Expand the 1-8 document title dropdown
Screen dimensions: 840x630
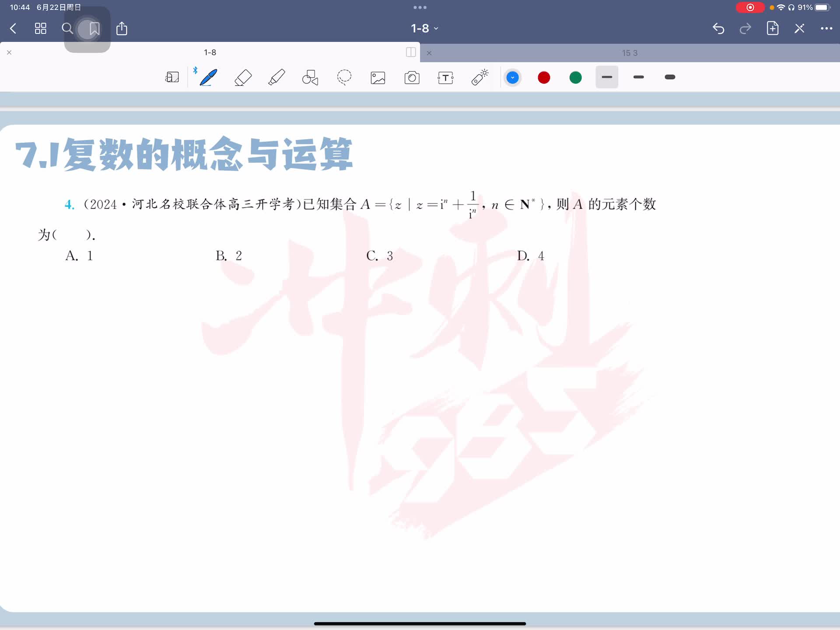[424, 28]
